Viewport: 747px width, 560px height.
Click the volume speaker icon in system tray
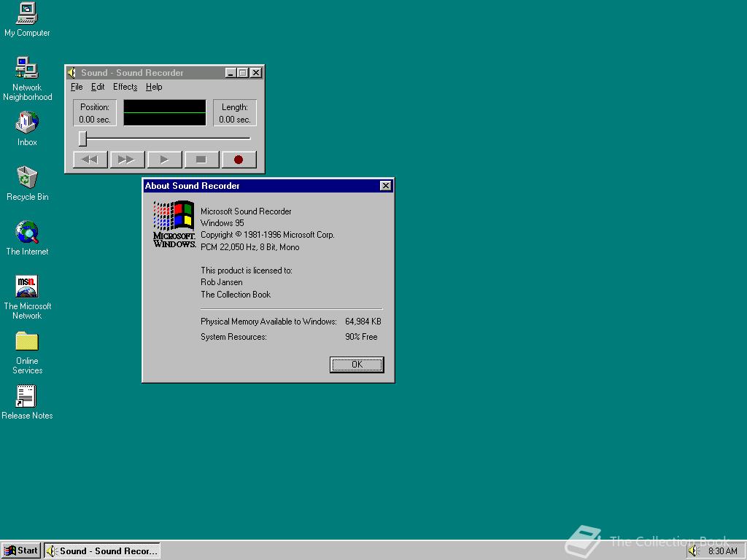tap(694, 551)
